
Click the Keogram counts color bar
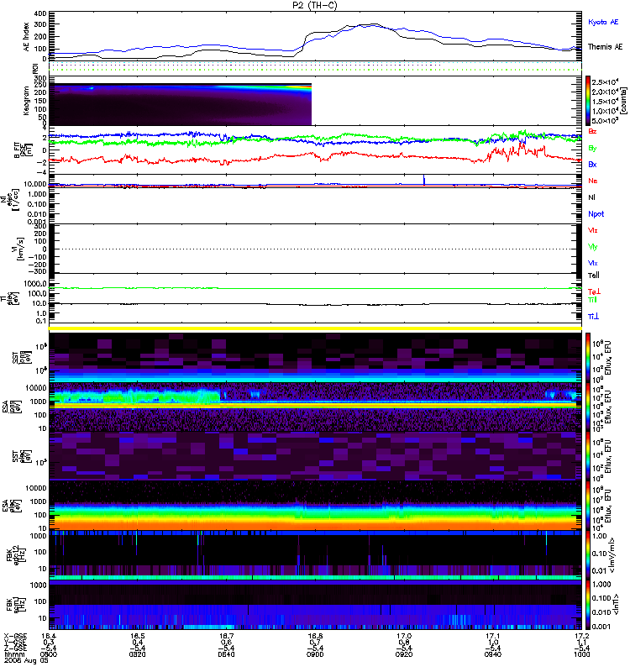(x=589, y=101)
